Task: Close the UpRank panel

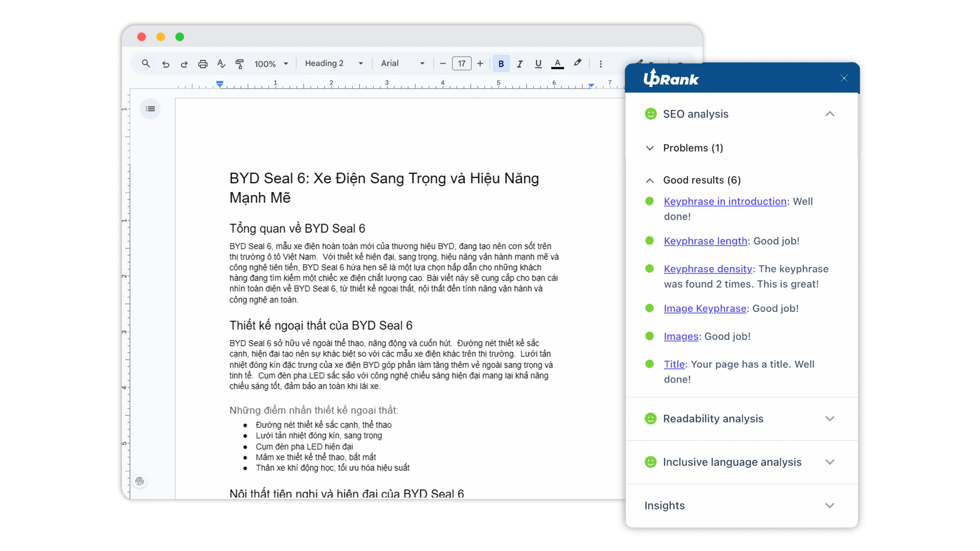Action: click(844, 78)
